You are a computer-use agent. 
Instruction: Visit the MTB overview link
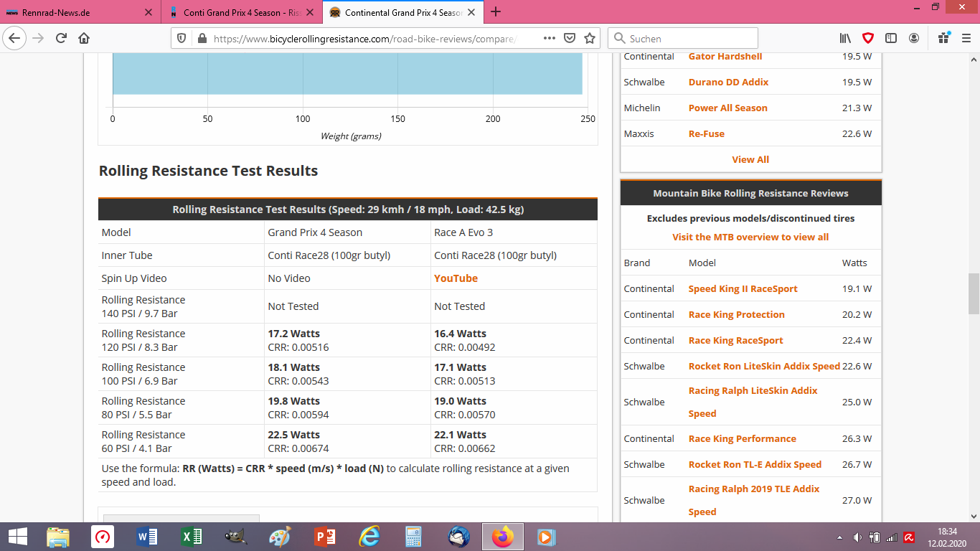(x=750, y=237)
